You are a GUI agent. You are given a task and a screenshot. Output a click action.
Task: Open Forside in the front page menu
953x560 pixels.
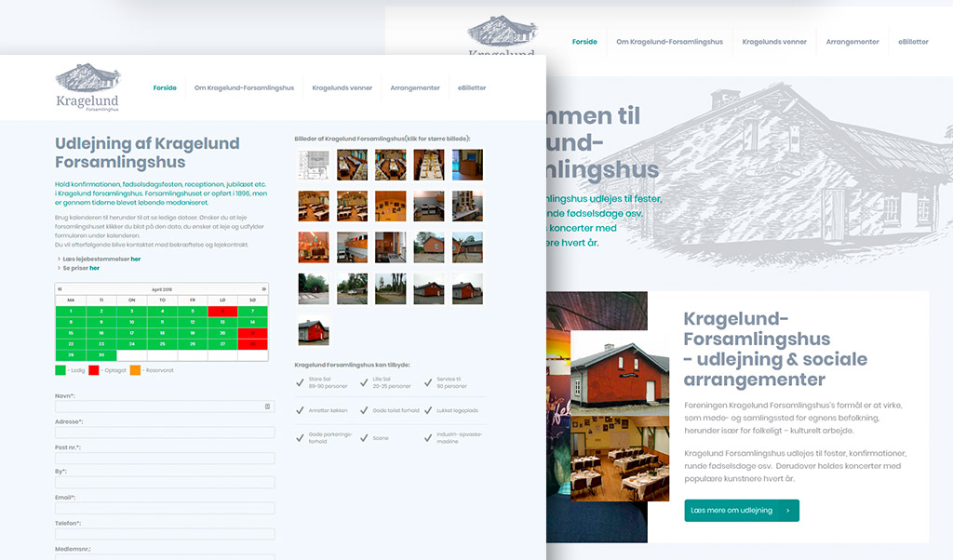point(165,88)
